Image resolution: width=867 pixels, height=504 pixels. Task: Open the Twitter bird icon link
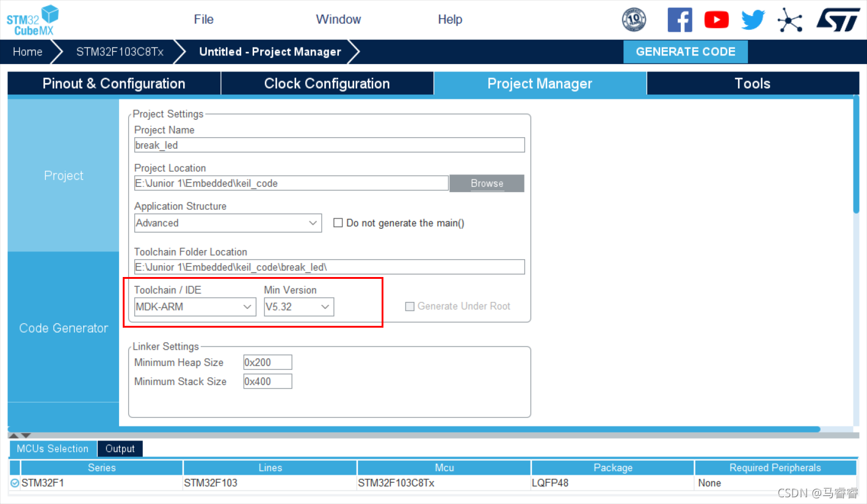click(x=753, y=20)
